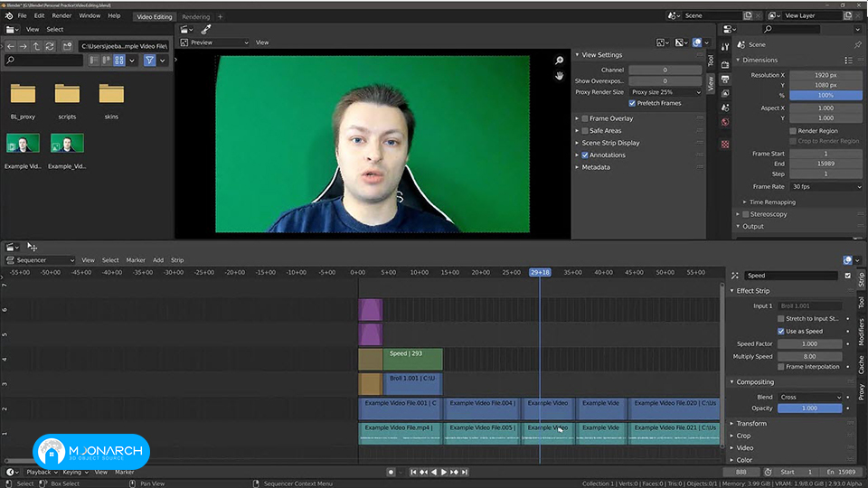Screen dimensions: 868x488
Task: Toggle the file filter funnel icon
Action: (x=149, y=61)
